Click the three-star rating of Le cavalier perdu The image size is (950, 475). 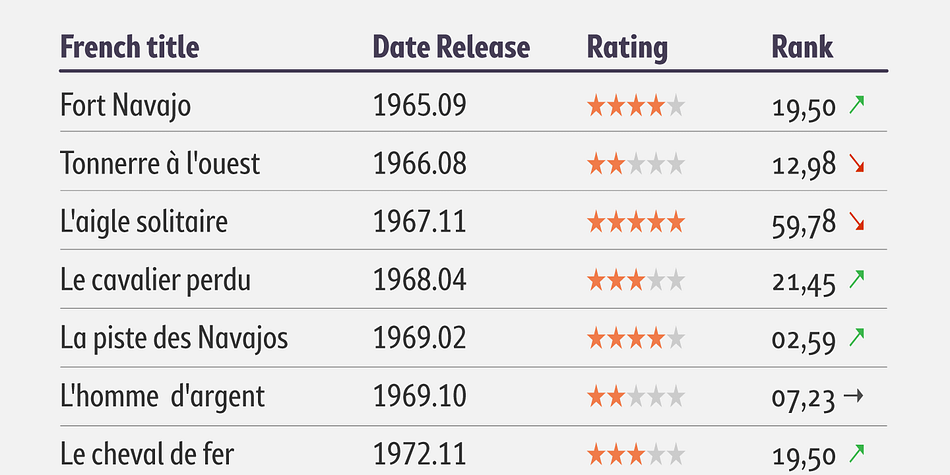click(x=636, y=281)
